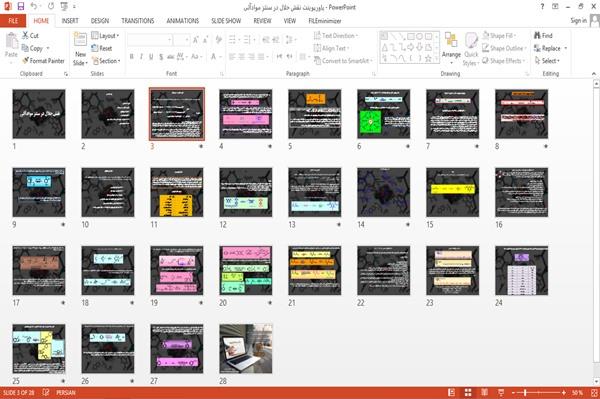Screen dimensions: 600x399
Task: Start Slide Show from status bar icon
Action: coord(501,392)
